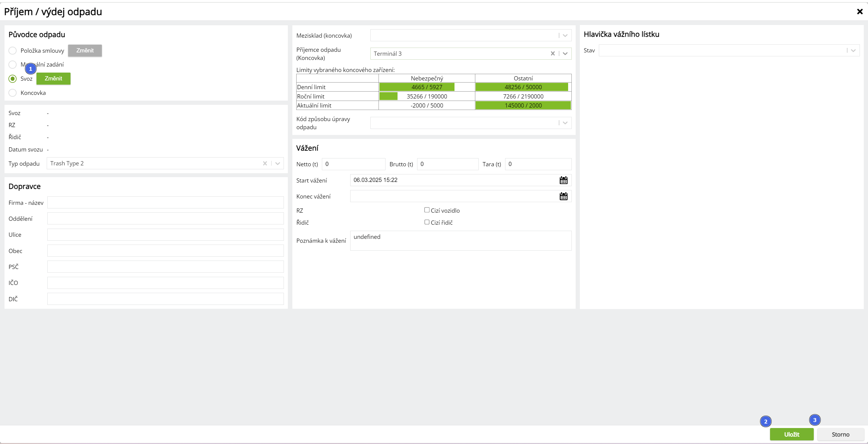The height and width of the screenshot is (444, 868).
Task: Click annotation badge number 1
Action: point(31,69)
